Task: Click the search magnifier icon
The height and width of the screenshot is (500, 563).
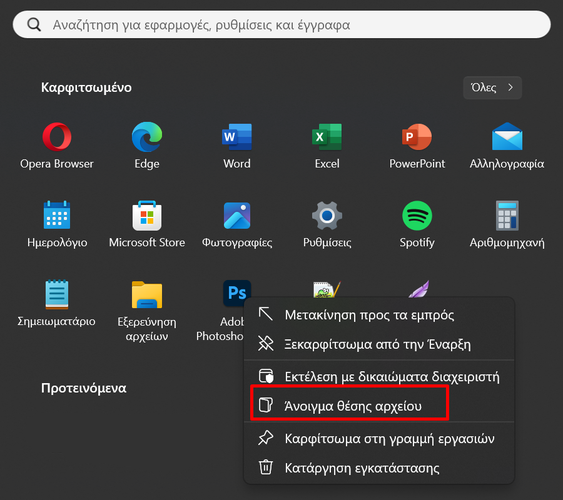Action: click(34, 25)
